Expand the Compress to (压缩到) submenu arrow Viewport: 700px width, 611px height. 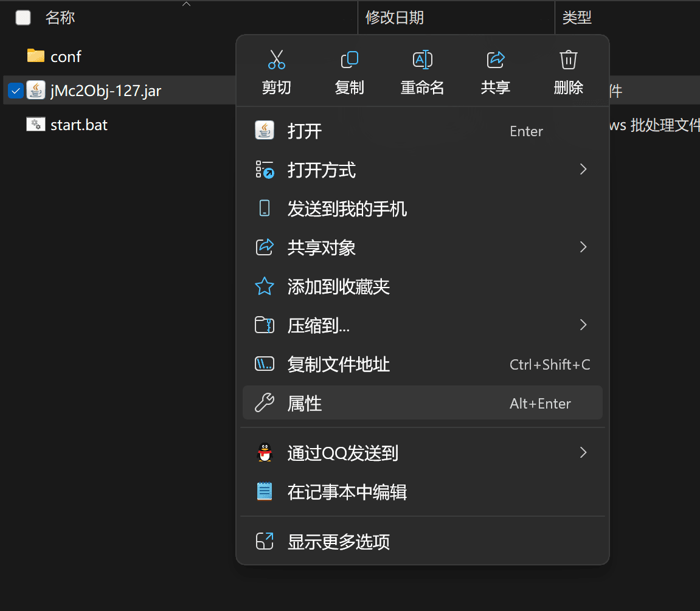[x=583, y=325]
